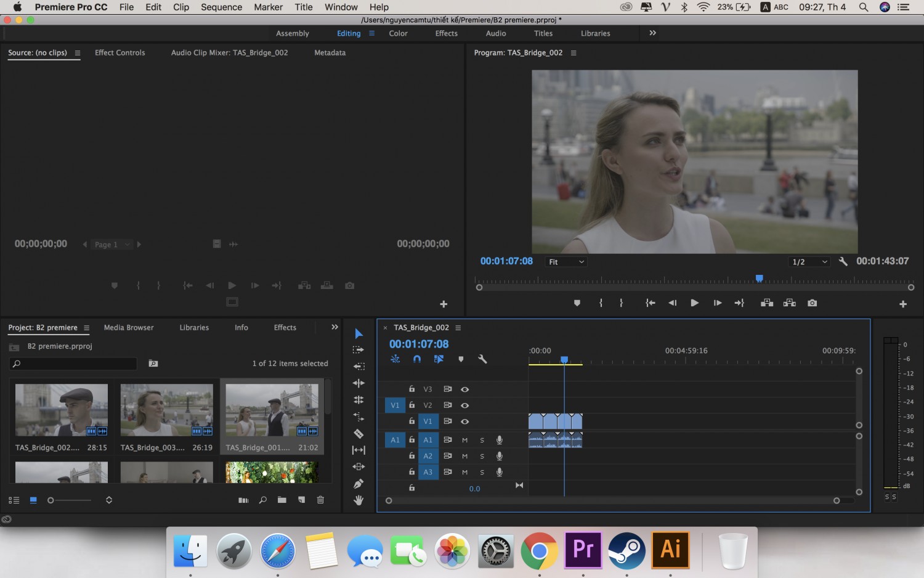Click the Project panel search field
This screenshot has height=578, width=924.
(x=73, y=364)
